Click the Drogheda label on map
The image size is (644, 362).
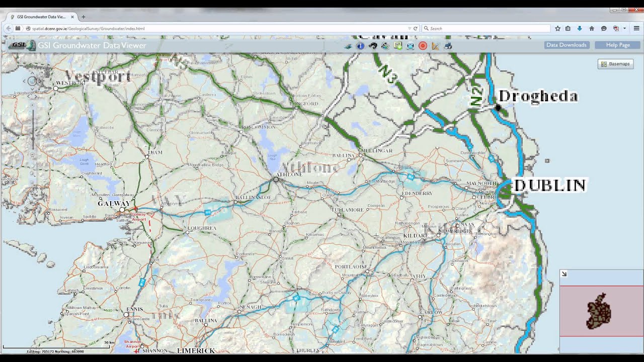tap(538, 96)
